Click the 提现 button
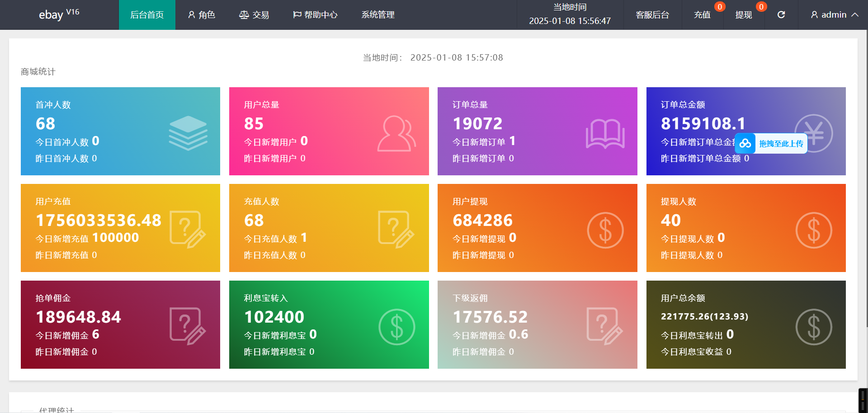Screen dimensions: 868x413 point(744,14)
